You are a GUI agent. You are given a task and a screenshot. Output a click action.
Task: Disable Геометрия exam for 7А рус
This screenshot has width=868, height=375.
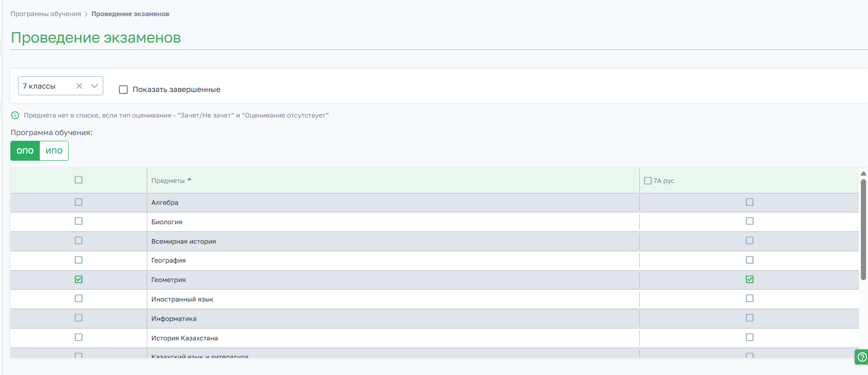coord(750,279)
